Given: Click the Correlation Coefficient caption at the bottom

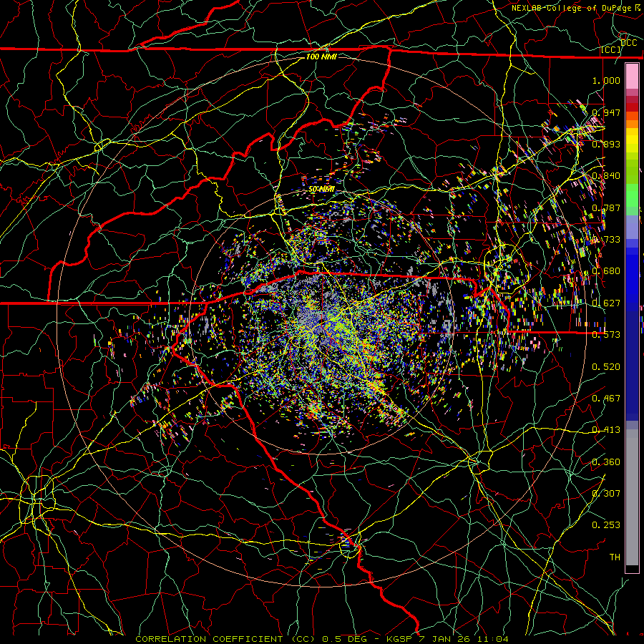Looking at the screenshot, I should [x=322, y=639].
